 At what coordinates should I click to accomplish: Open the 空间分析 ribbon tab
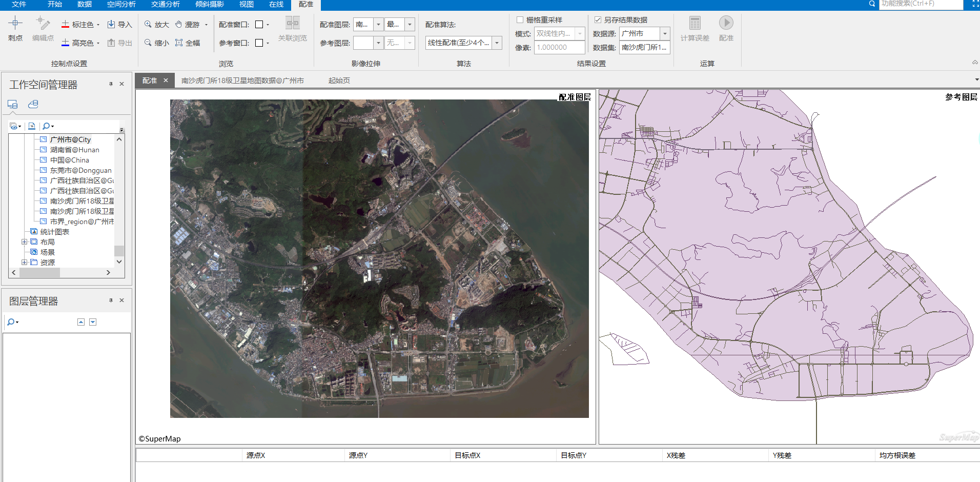(x=121, y=5)
